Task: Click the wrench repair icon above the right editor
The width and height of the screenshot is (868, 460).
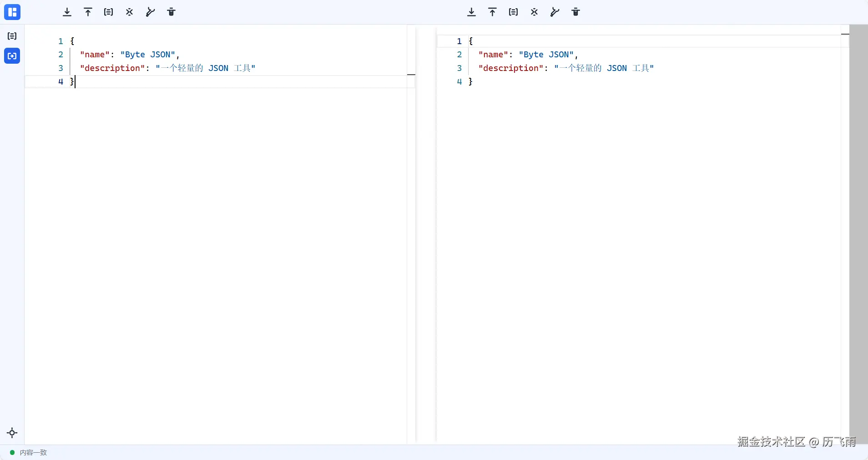Action: pyautogui.click(x=555, y=12)
